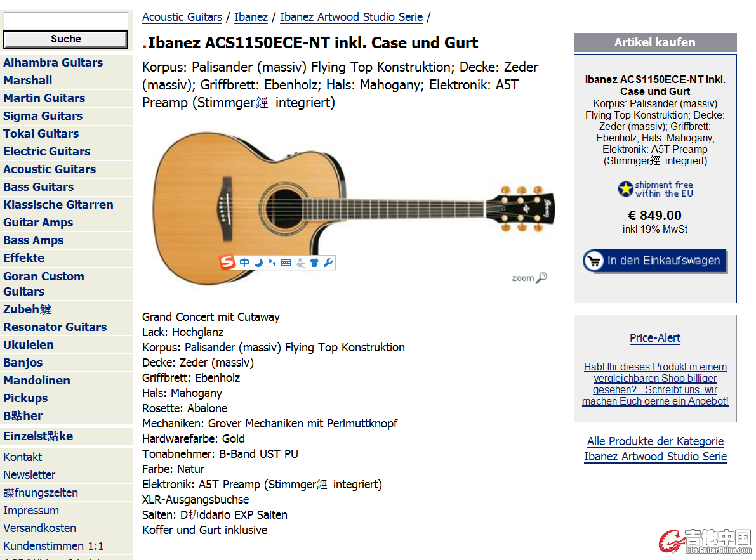Select Resonator Guitars in the sidebar menu
The width and height of the screenshot is (756, 560).
click(x=55, y=327)
